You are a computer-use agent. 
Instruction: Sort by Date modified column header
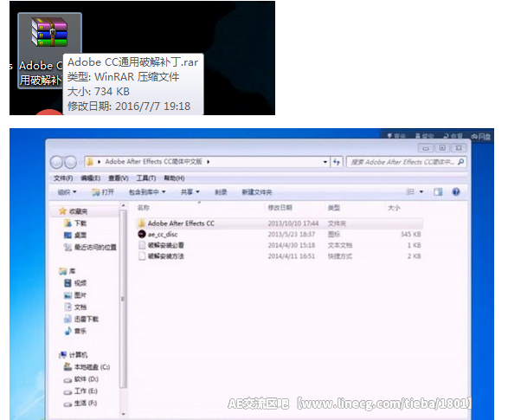(x=280, y=208)
